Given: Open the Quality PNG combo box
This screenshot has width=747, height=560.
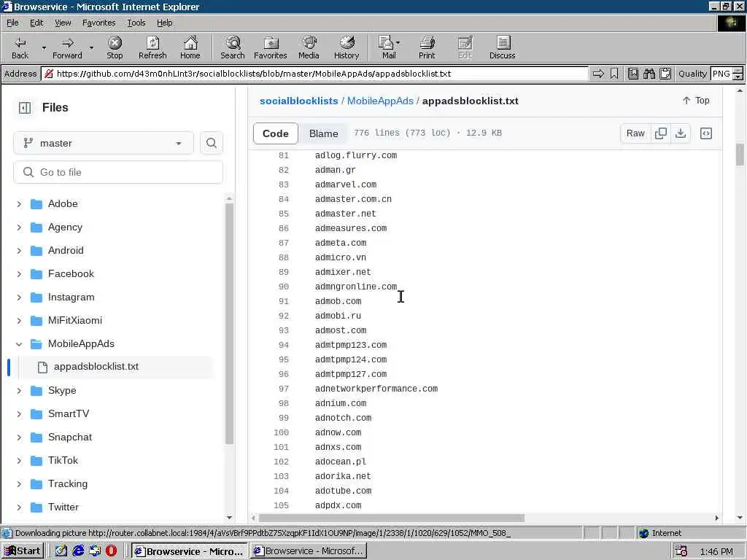Looking at the screenshot, I should tap(727, 74).
